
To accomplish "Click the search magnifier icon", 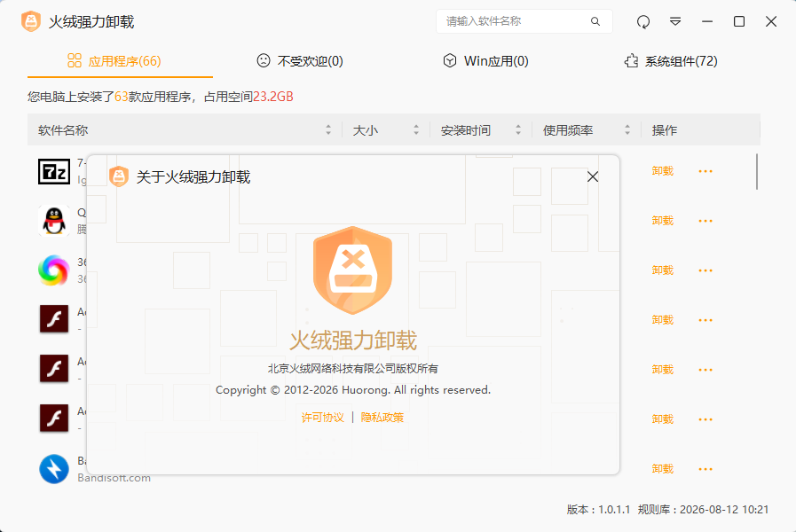I will pyautogui.click(x=595, y=21).
